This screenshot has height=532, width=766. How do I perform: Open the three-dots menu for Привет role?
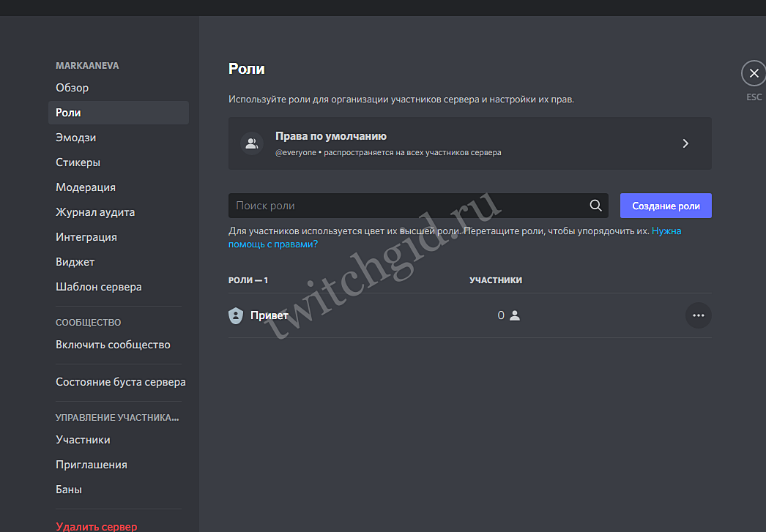click(x=698, y=315)
